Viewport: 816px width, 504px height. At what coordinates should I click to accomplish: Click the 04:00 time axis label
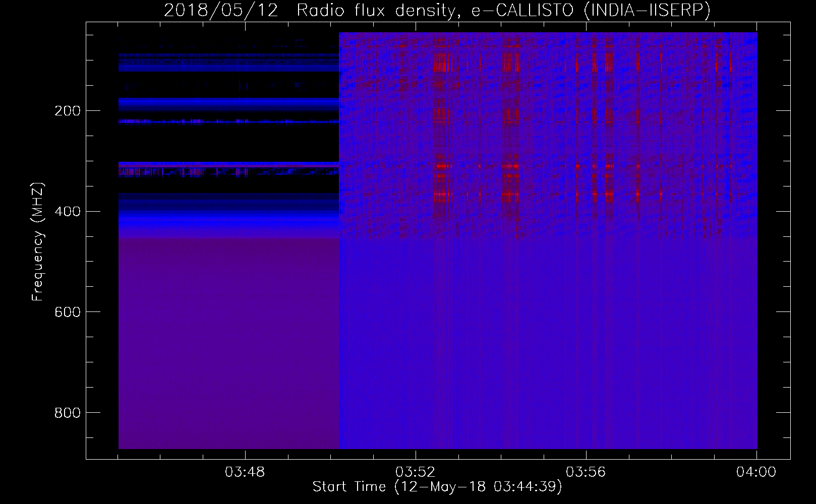(x=756, y=472)
